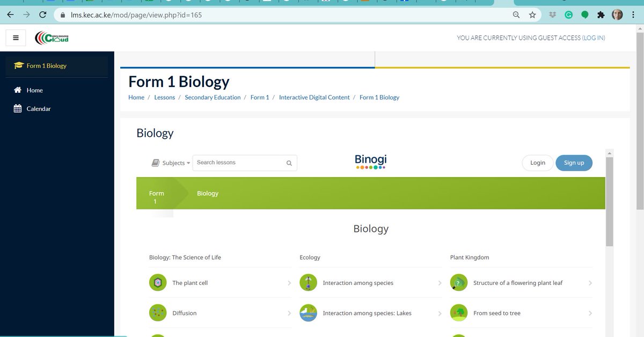Open 'Interactive Digital Content' breadcrumb link
The width and height of the screenshot is (644, 337).
click(x=314, y=97)
